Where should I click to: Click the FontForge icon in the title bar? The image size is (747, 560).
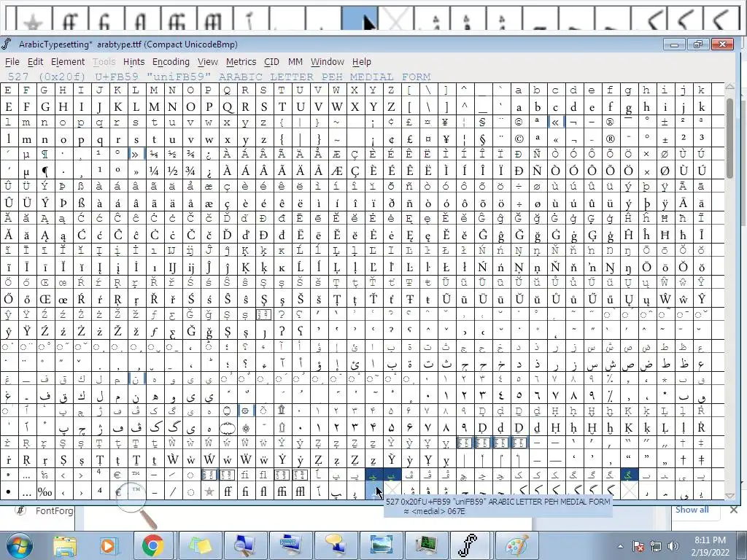click(x=7, y=44)
